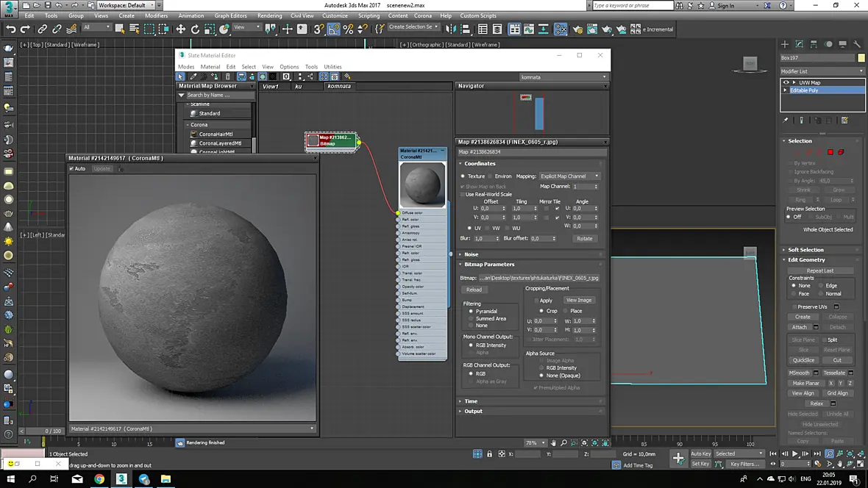Click Search by Name field in Material/Map Browser
Viewport: 868px width, 488px height.
pyautogui.click(x=220, y=95)
